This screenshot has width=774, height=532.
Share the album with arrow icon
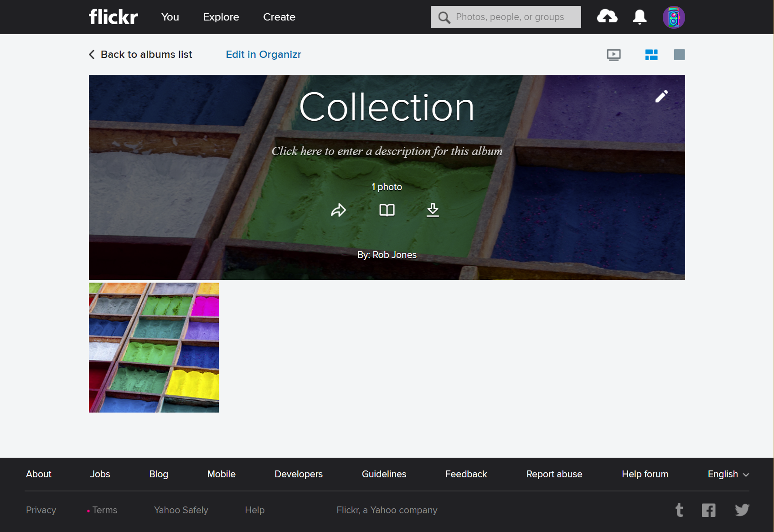pos(338,210)
